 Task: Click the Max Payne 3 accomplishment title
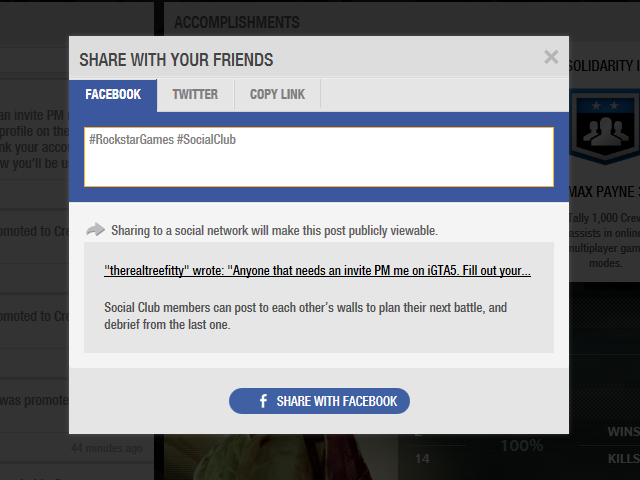pos(604,192)
